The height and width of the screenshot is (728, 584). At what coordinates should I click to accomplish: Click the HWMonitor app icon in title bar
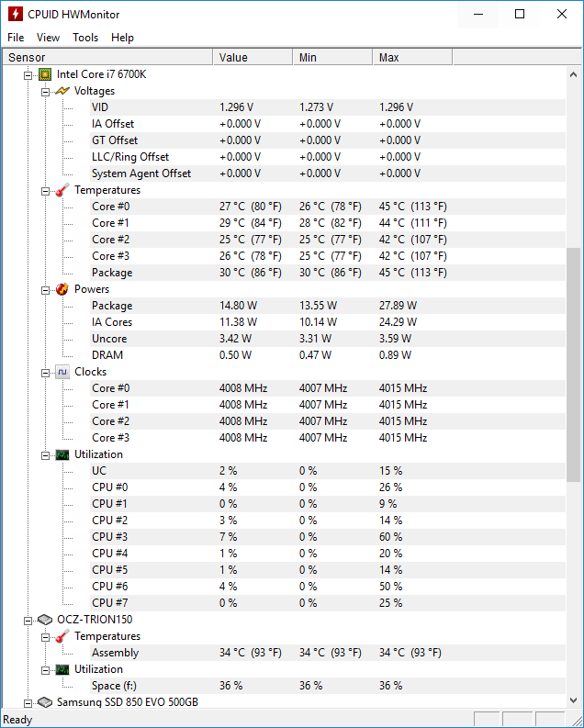coord(16,14)
